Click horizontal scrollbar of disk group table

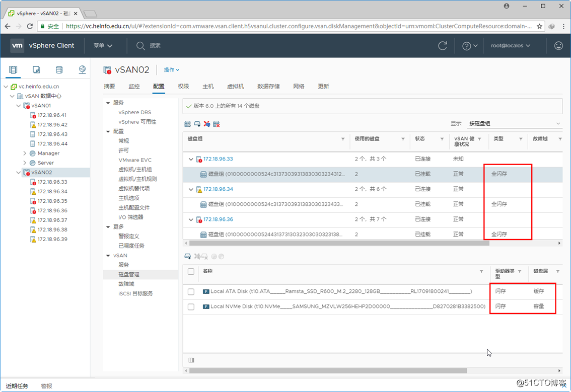(x=339, y=243)
